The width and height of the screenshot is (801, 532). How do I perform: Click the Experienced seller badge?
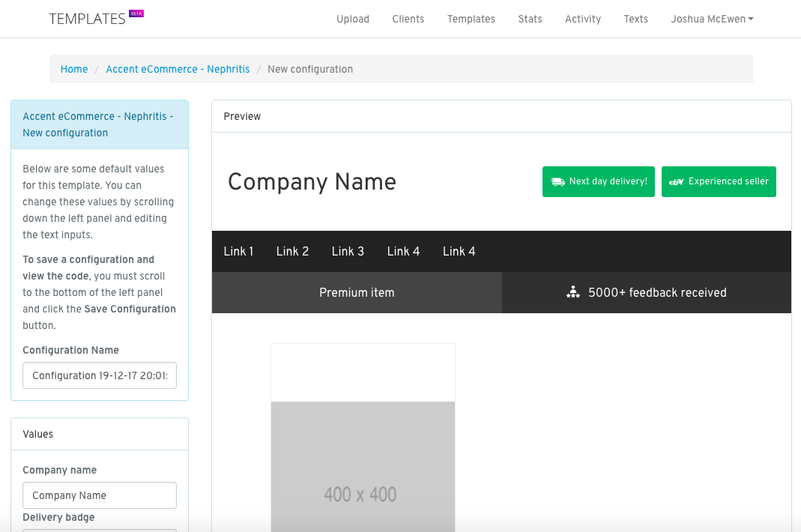click(x=719, y=181)
